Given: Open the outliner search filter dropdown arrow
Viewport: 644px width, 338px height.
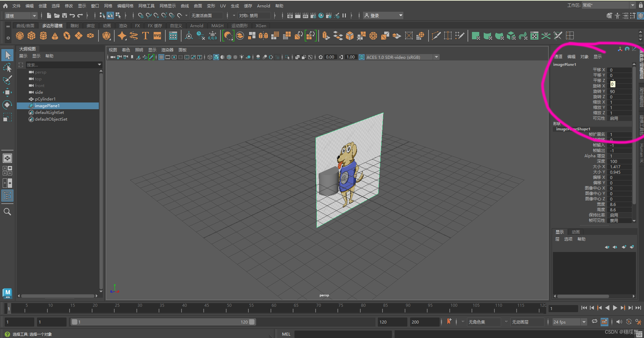Looking at the screenshot, I should point(99,65).
